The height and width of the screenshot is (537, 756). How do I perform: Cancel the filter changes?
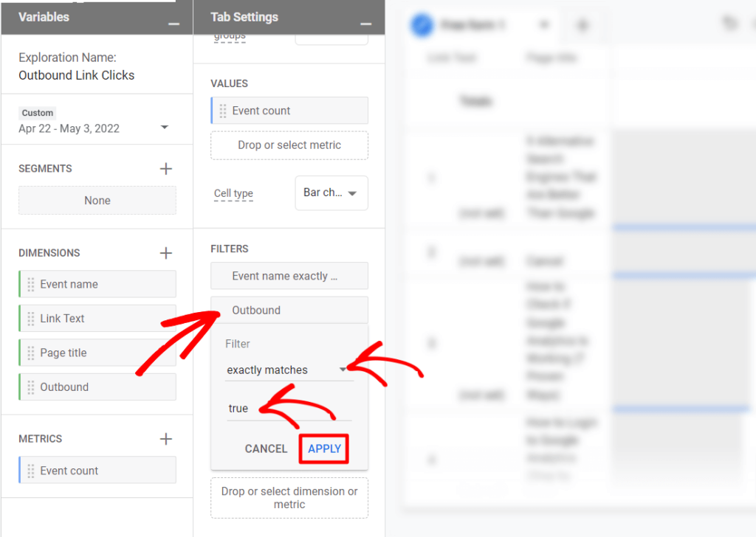[266, 448]
